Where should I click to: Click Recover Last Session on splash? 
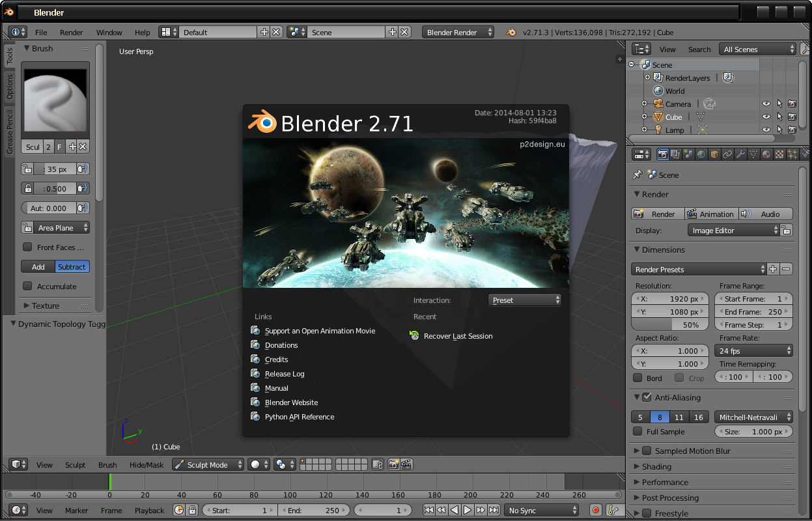(458, 336)
